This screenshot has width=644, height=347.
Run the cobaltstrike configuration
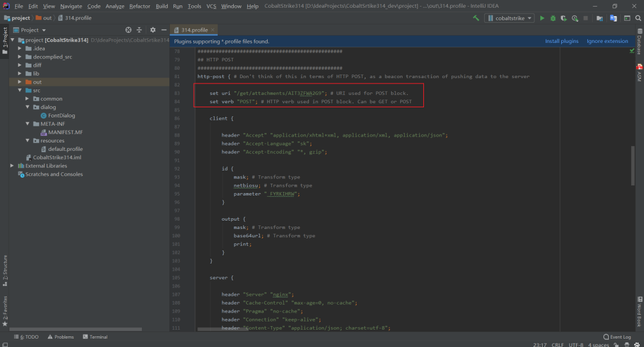(542, 18)
